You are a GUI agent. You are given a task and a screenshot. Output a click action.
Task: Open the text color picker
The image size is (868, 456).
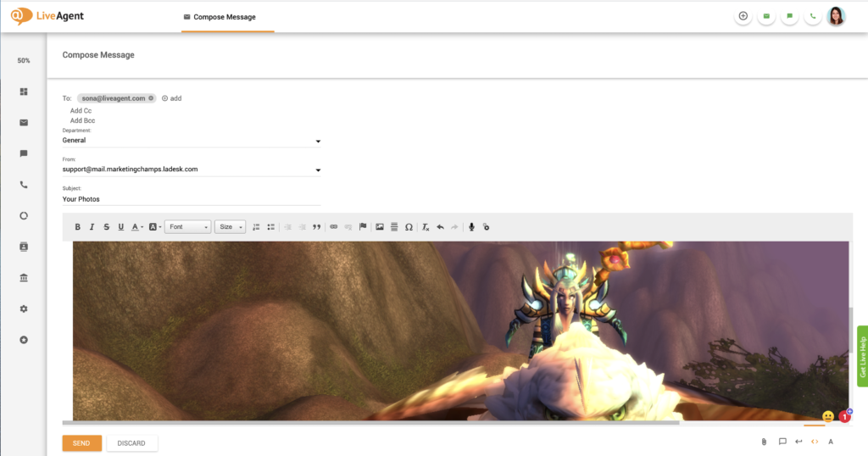pyautogui.click(x=136, y=227)
